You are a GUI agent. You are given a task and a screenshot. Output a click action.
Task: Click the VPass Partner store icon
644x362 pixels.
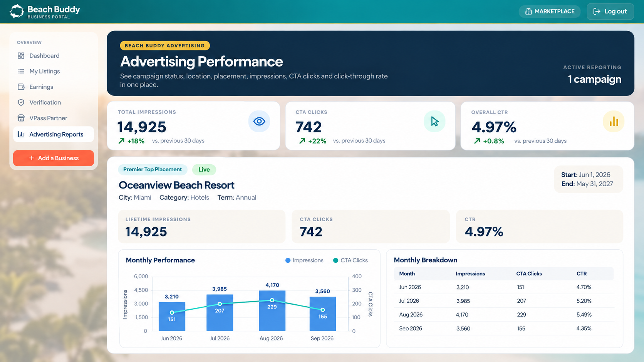[x=21, y=118]
